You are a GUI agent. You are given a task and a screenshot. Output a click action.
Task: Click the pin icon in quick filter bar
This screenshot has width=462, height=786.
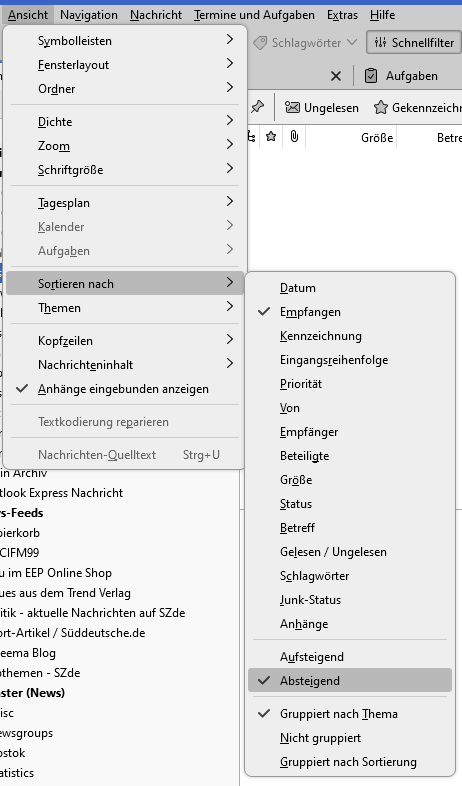pos(257,106)
